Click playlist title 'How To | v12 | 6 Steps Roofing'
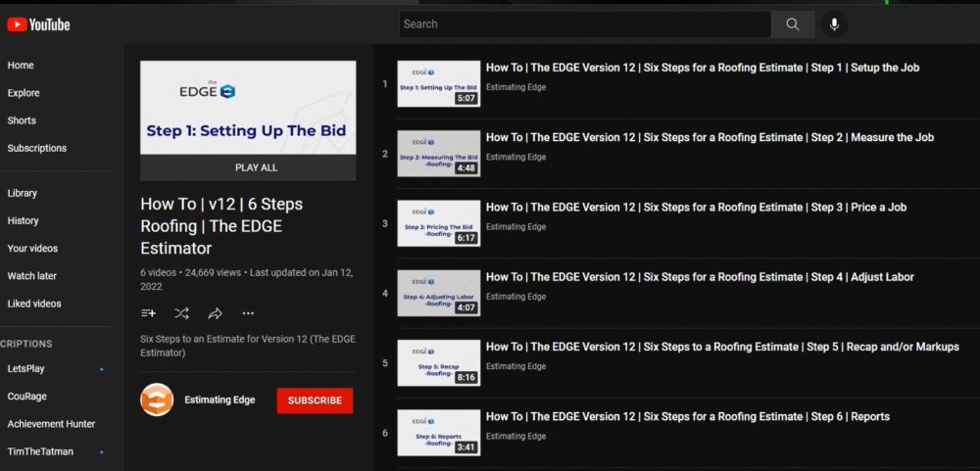Image resolution: width=980 pixels, height=471 pixels. click(x=221, y=226)
